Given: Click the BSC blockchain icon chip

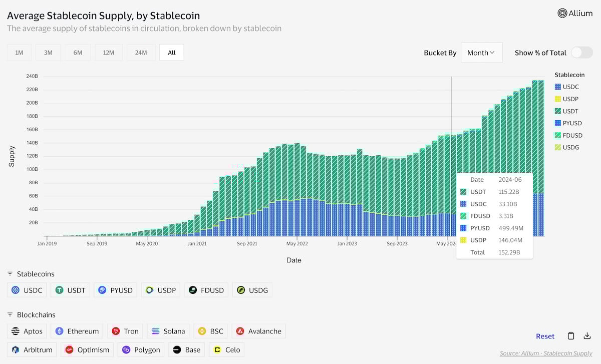Looking at the screenshot, I should 211,331.
